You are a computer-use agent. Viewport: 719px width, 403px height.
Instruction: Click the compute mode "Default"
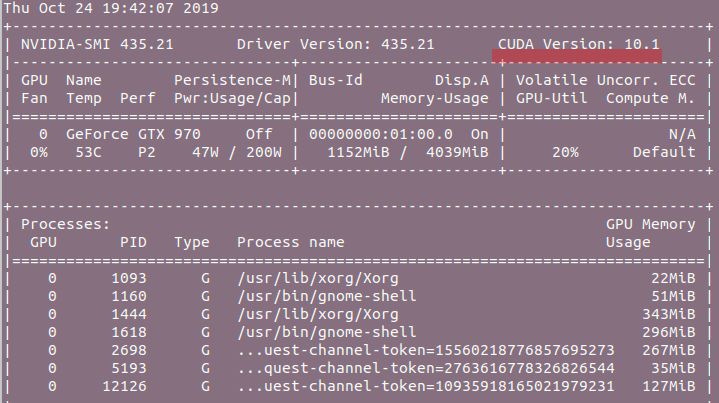pyautogui.click(x=664, y=152)
